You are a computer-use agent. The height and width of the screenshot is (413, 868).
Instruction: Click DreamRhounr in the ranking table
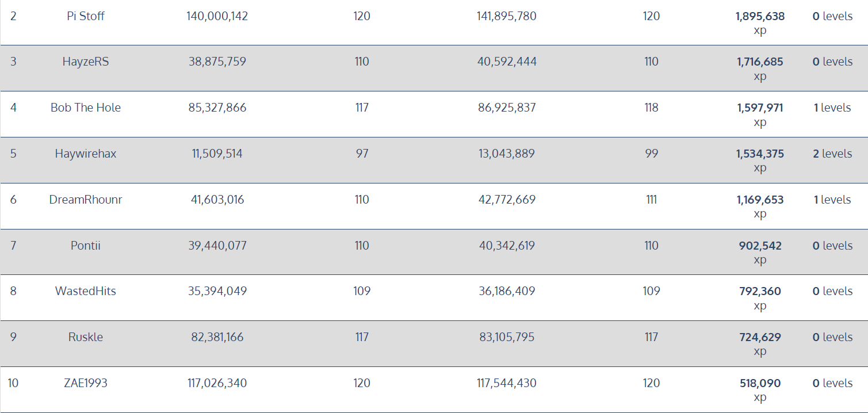[x=86, y=200]
